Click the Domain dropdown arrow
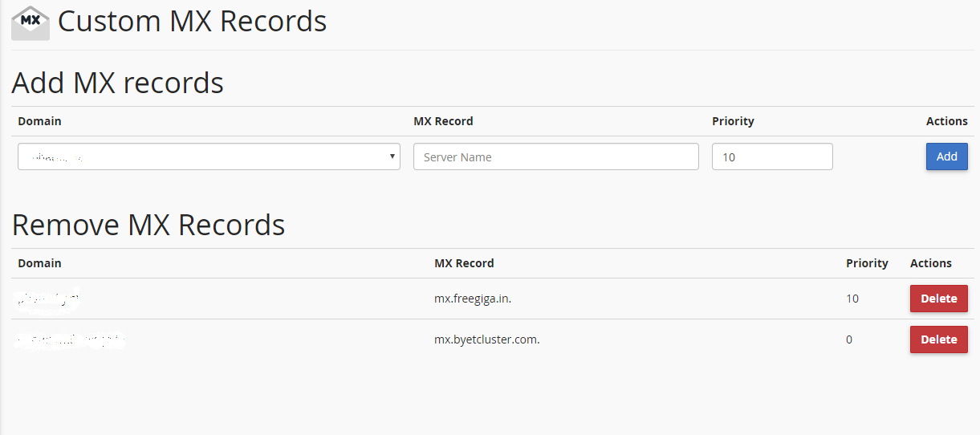This screenshot has height=435, width=980. point(392,157)
